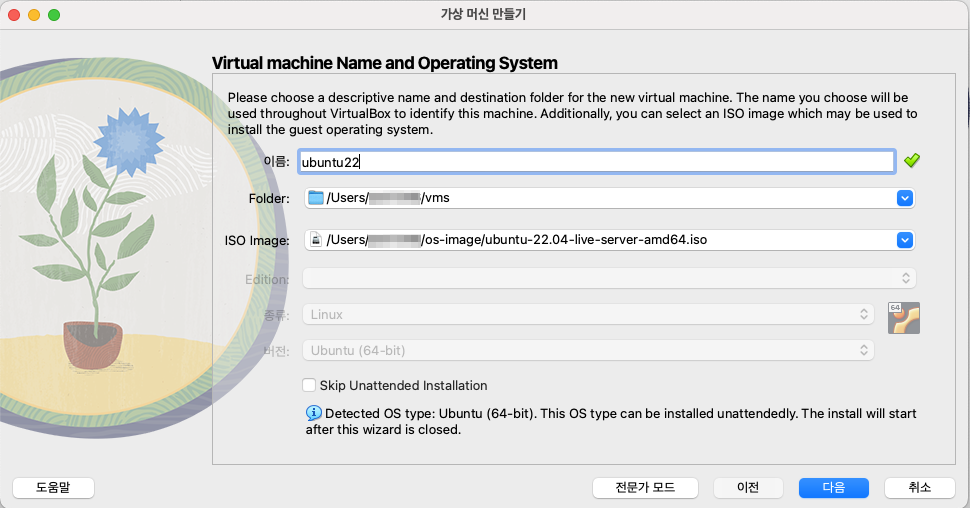Click the blue info icon beside Detected OS
The height and width of the screenshot is (508, 970).
click(x=314, y=413)
